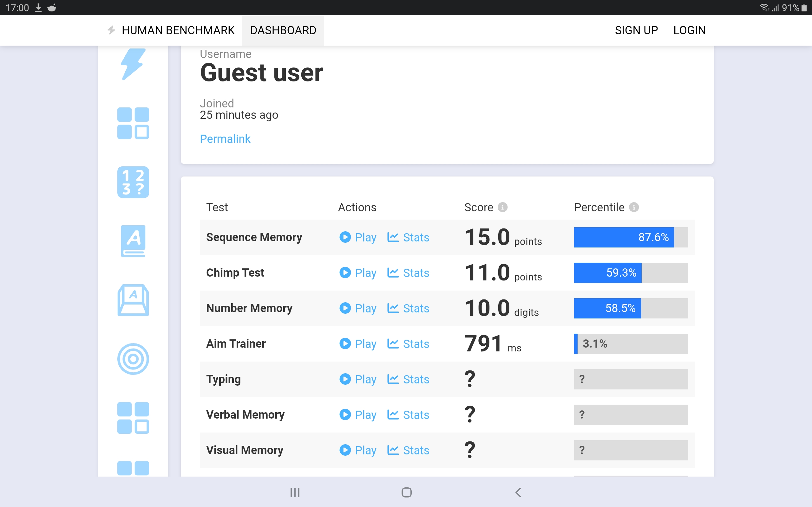Play the Aim Trainer test
Image resolution: width=812 pixels, height=507 pixels.
(x=358, y=344)
